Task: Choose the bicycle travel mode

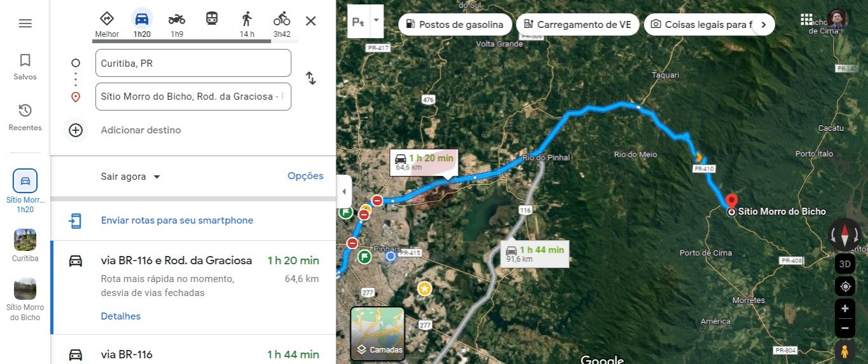Action: click(282, 24)
